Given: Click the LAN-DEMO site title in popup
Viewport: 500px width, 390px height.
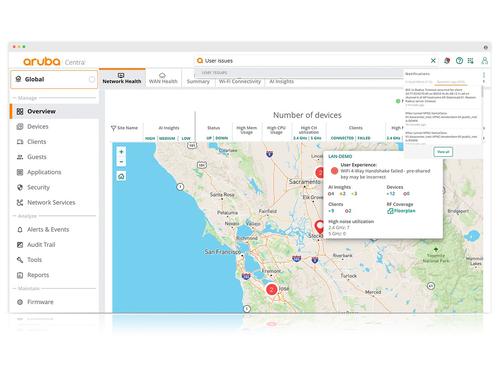Looking at the screenshot, I should pyautogui.click(x=340, y=156).
